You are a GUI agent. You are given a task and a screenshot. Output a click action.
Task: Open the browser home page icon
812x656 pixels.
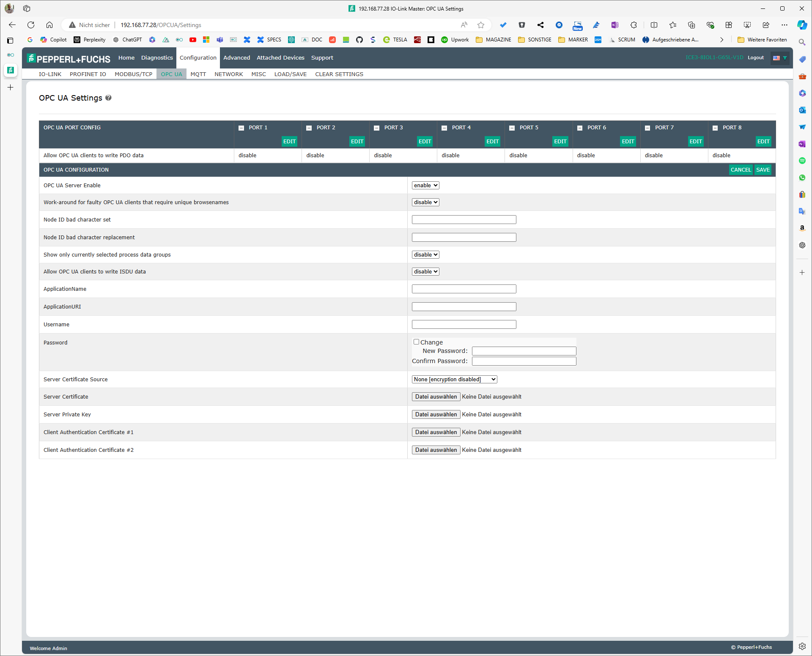49,25
